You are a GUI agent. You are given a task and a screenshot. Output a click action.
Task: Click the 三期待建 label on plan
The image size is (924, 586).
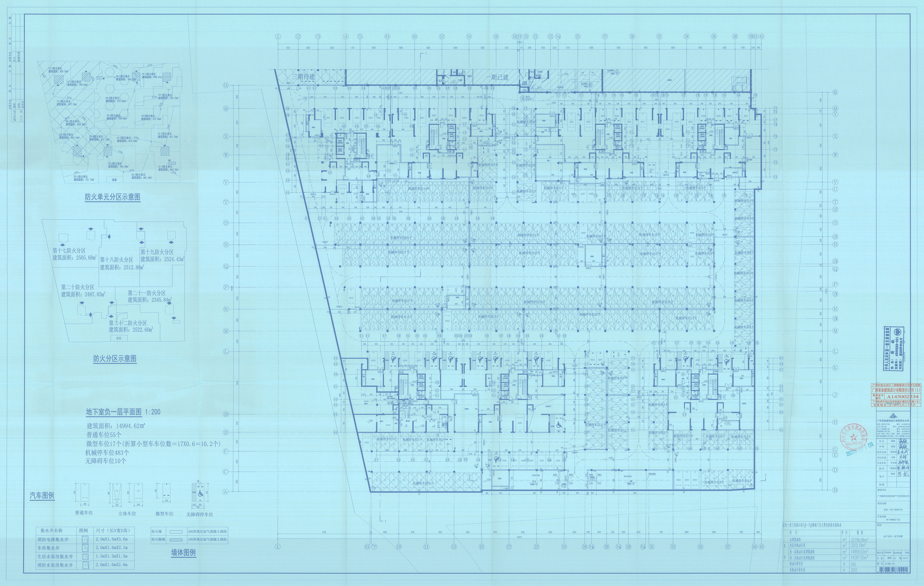point(303,77)
